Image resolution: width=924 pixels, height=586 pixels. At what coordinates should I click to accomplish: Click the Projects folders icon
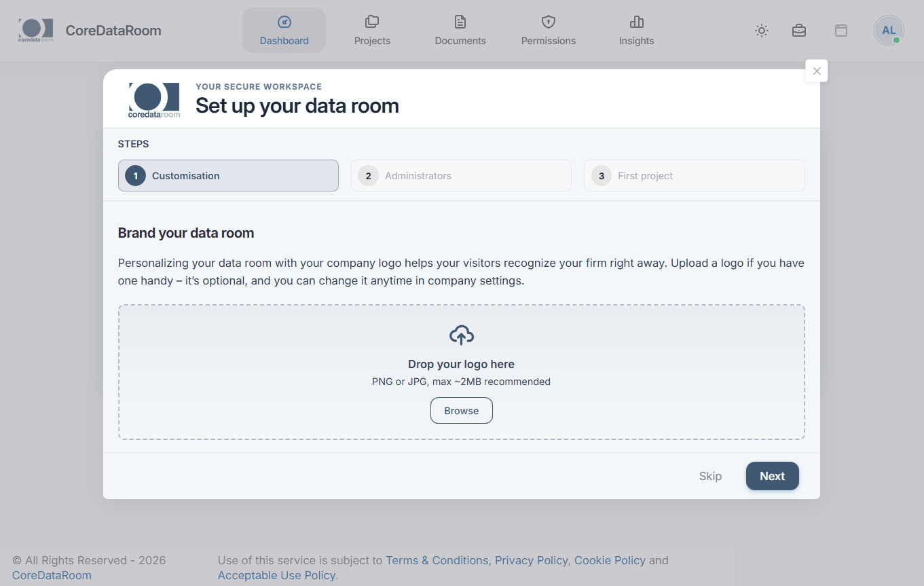tap(372, 22)
